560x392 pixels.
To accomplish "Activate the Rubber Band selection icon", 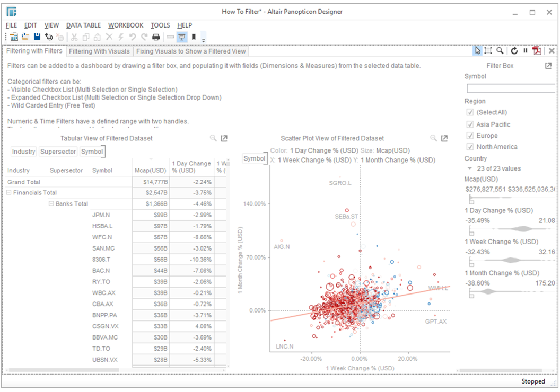I will pos(488,50).
